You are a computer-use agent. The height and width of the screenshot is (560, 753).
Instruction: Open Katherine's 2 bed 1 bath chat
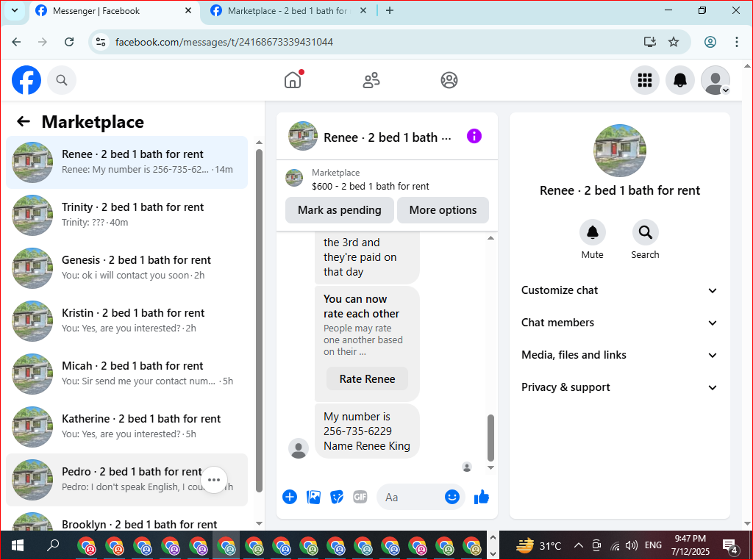pyautogui.click(x=126, y=426)
